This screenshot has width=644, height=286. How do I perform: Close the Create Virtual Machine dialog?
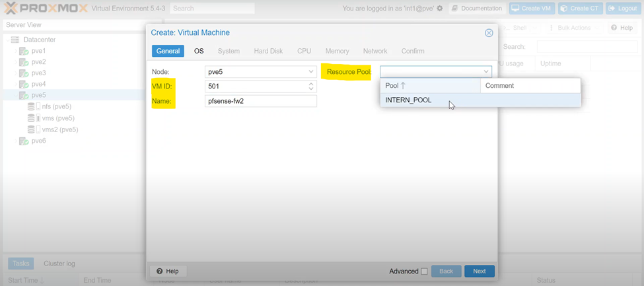(489, 33)
